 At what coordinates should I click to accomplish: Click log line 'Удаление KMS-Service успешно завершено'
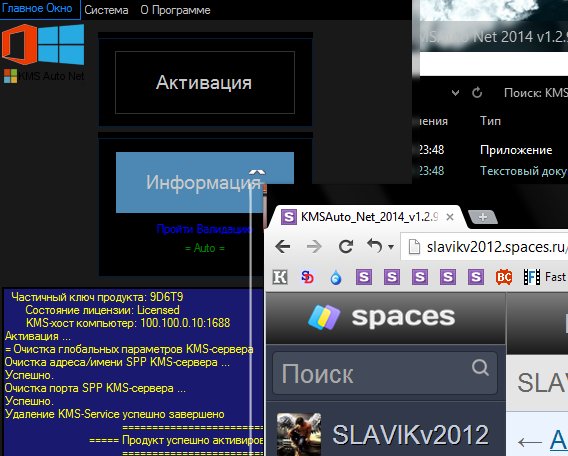pyautogui.click(x=115, y=414)
